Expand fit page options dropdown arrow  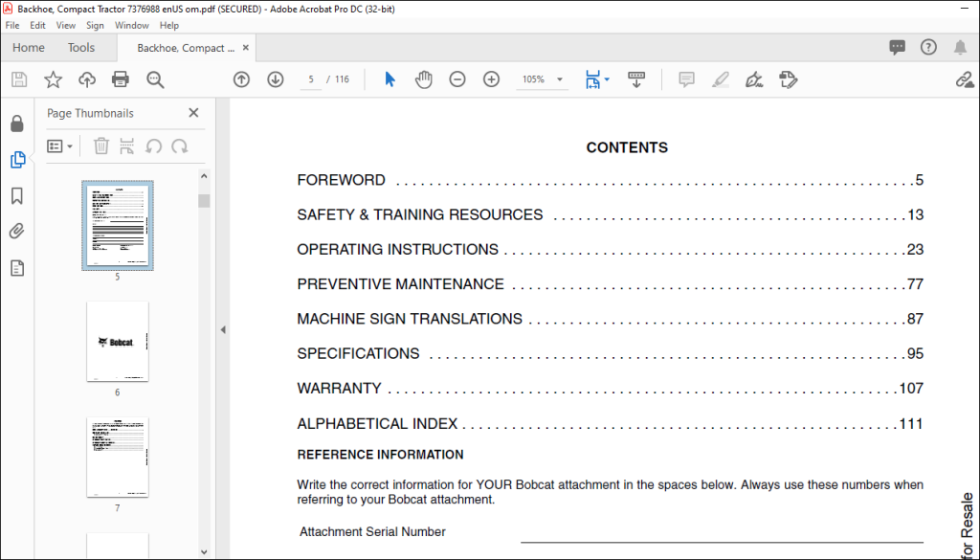pos(607,79)
